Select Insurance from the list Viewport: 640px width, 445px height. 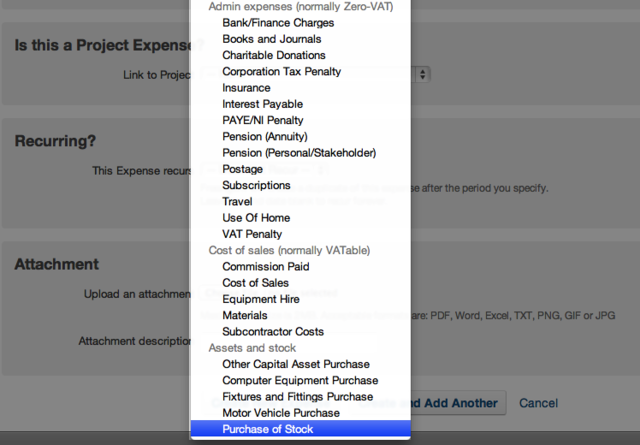click(x=246, y=88)
